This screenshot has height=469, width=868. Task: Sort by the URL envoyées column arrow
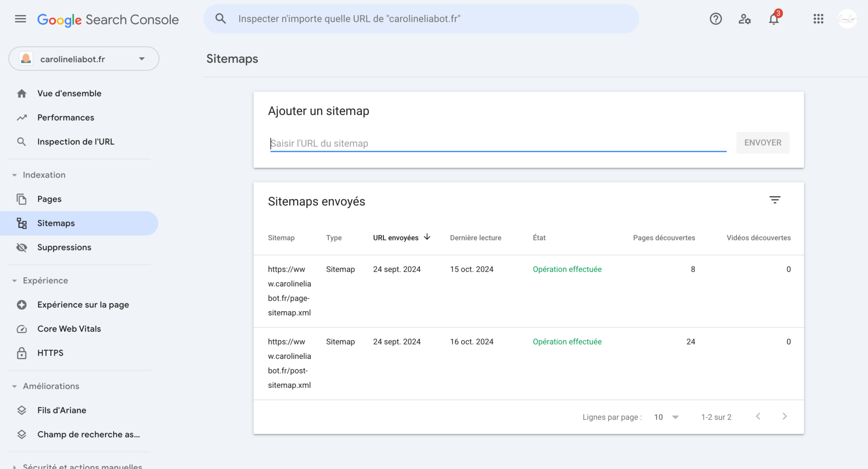click(427, 237)
